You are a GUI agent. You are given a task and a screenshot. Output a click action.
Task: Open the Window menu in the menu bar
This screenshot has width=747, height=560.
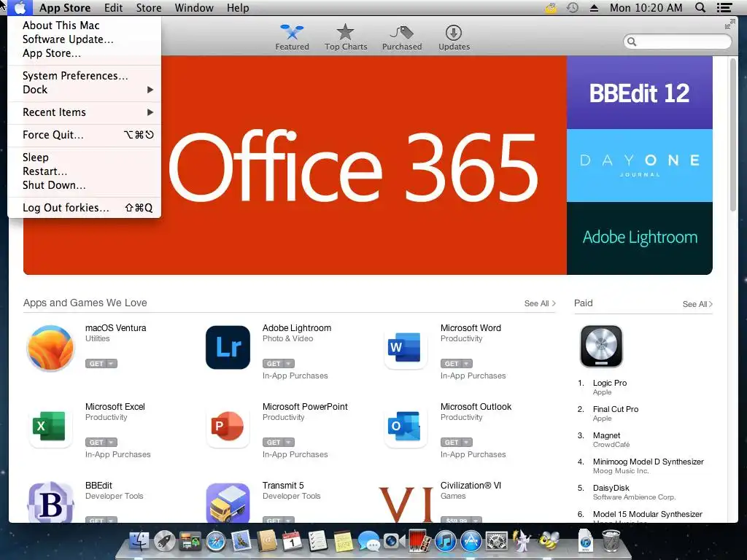pyautogui.click(x=194, y=8)
